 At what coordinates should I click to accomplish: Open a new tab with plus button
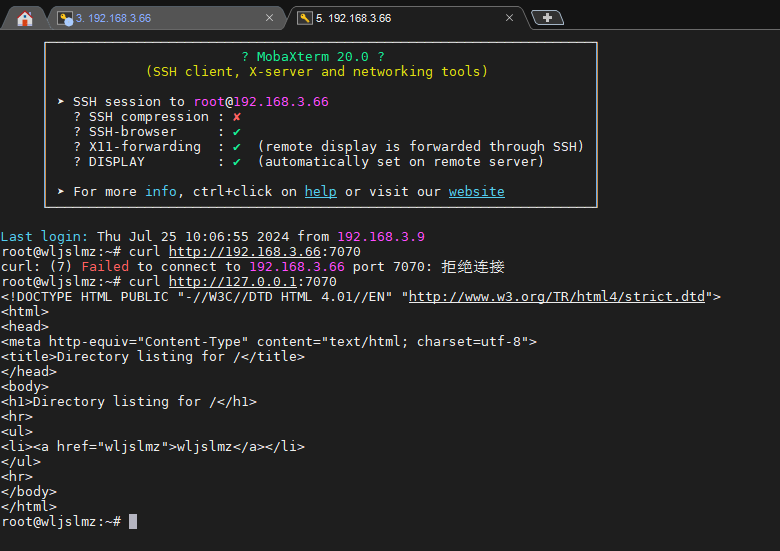coord(547,18)
